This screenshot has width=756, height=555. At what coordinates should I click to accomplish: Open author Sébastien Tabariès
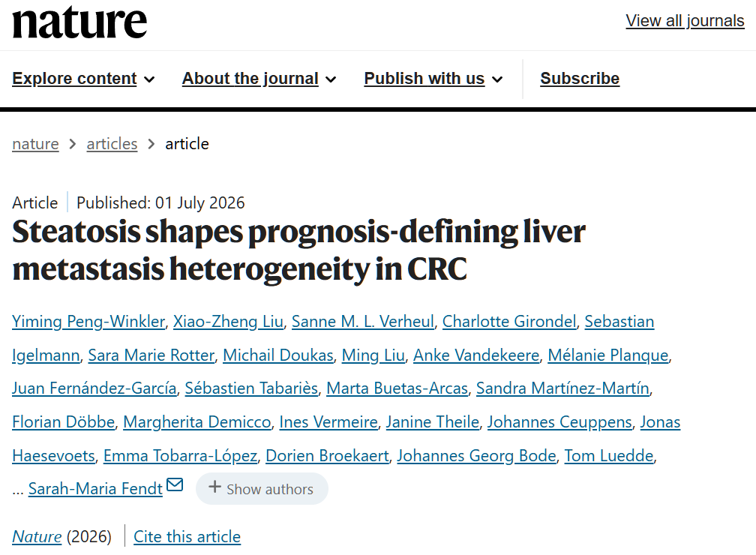tap(251, 388)
